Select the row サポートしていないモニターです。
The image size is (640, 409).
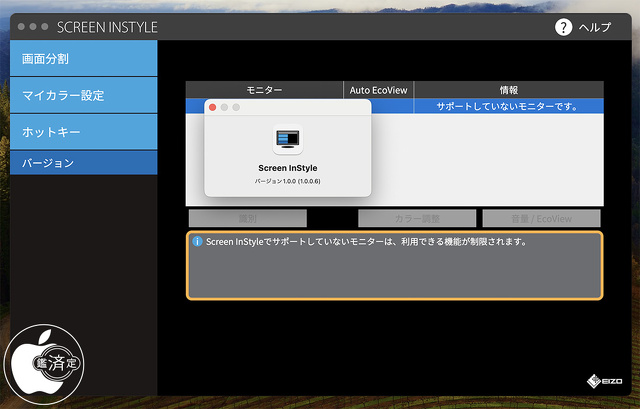(x=395, y=106)
